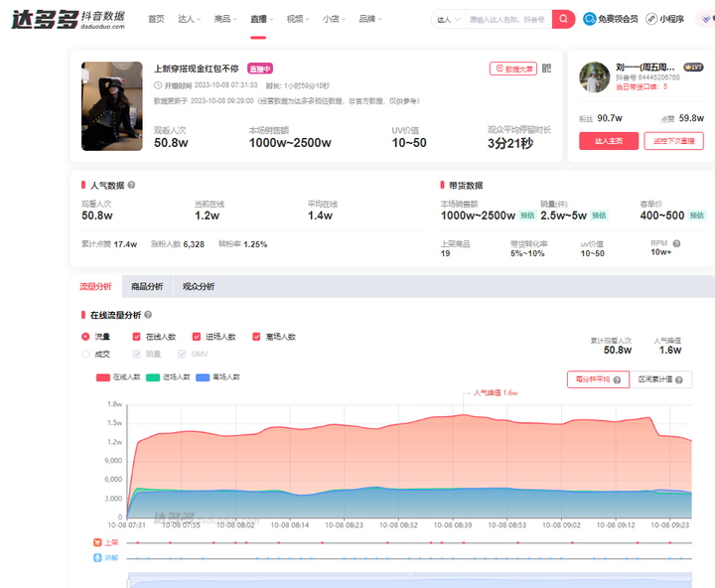
Task: Click the blue 离场人数 legend swatch
Action: [x=203, y=377]
